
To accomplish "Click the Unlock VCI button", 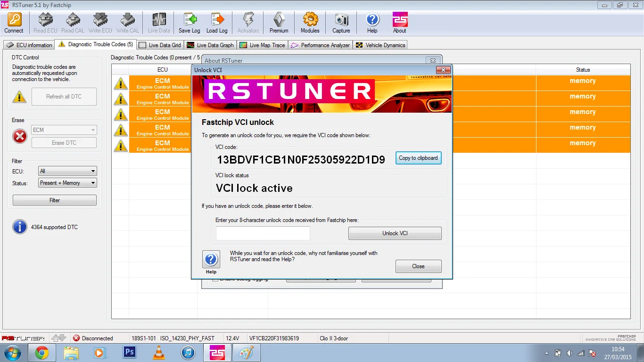I will click(395, 233).
